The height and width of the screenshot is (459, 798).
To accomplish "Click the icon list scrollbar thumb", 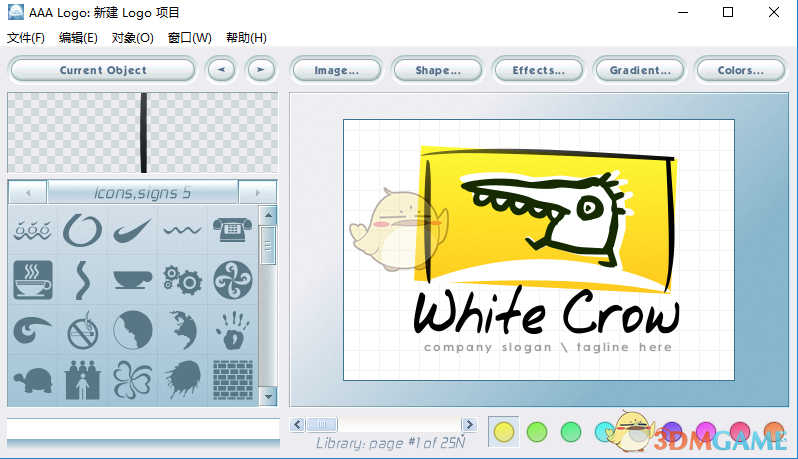I will coord(268,245).
